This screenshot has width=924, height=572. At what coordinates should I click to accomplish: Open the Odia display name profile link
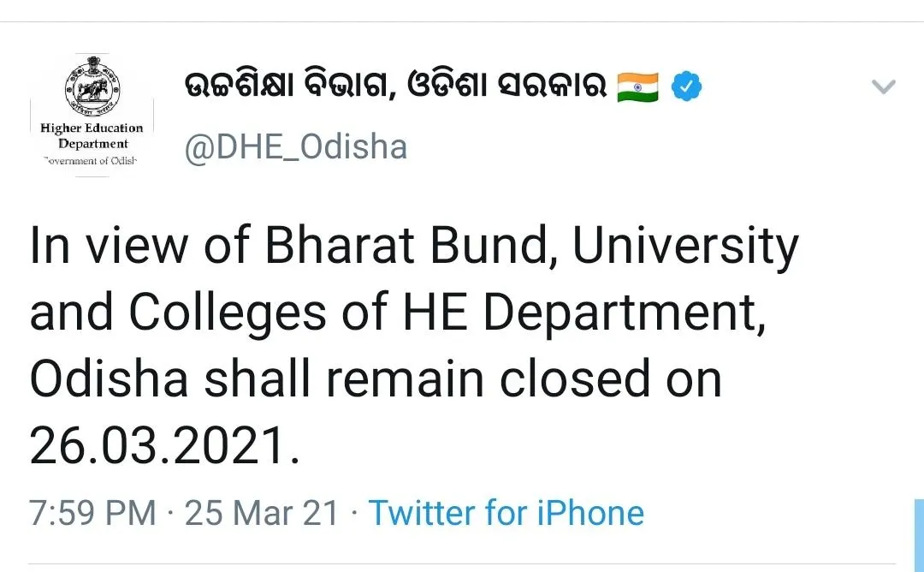pyautogui.click(x=395, y=86)
